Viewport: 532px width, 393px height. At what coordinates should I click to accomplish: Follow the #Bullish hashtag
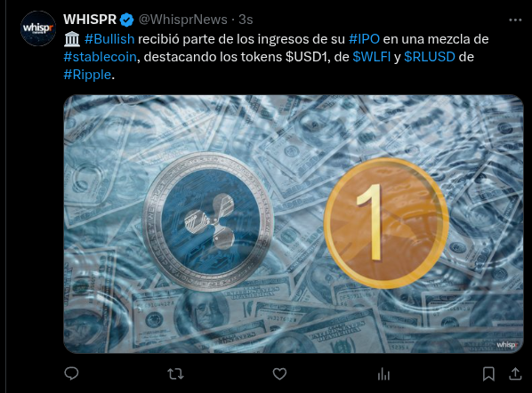109,39
